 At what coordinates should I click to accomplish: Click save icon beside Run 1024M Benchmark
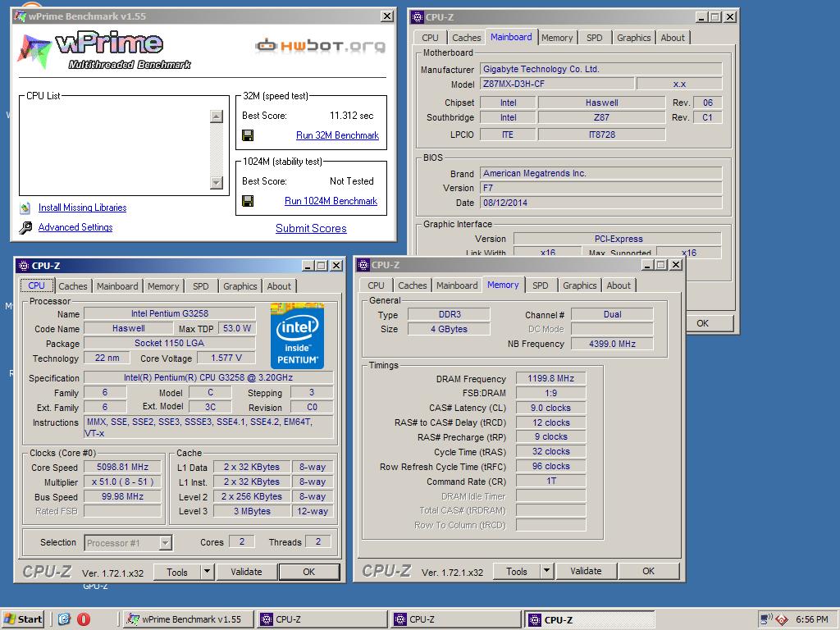pos(248,201)
